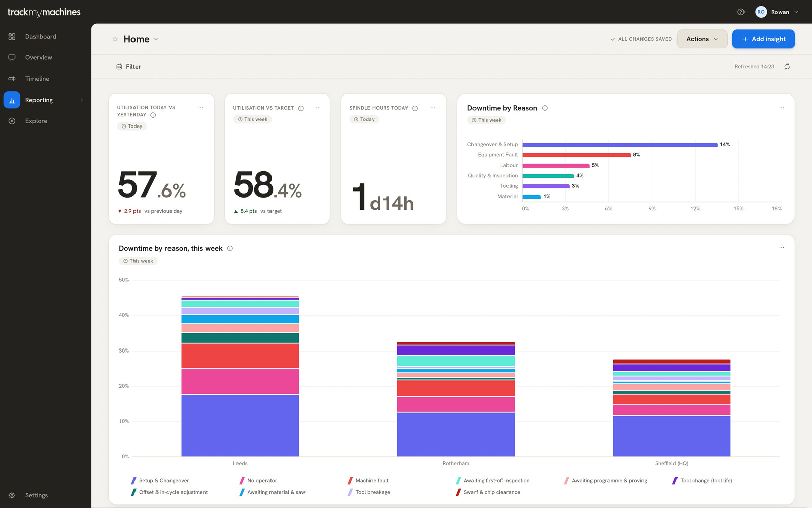Open menu on Downtime by Reason card
The image size is (812, 508).
coord(782,107)
